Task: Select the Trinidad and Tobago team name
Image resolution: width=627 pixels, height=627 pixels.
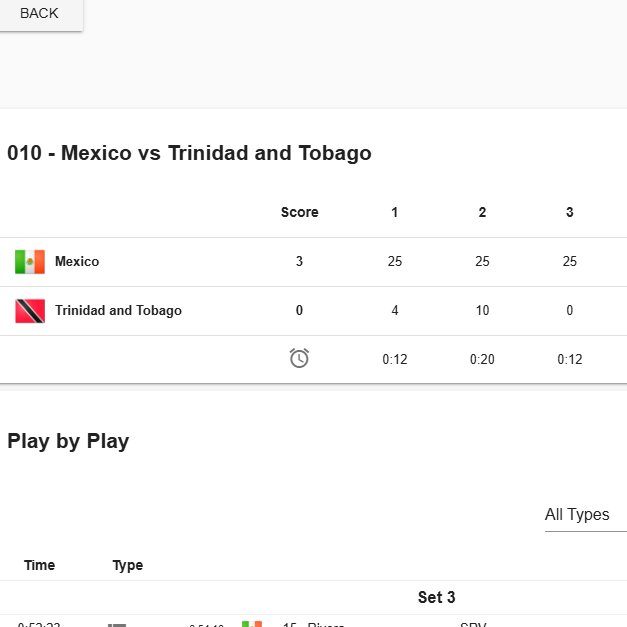Action: pos(118,311)
